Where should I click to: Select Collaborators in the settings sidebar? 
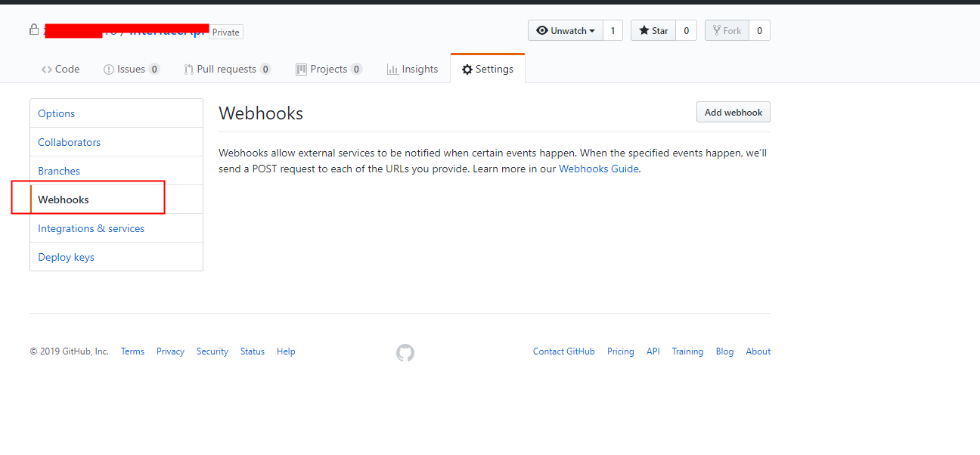coord(69,142)
